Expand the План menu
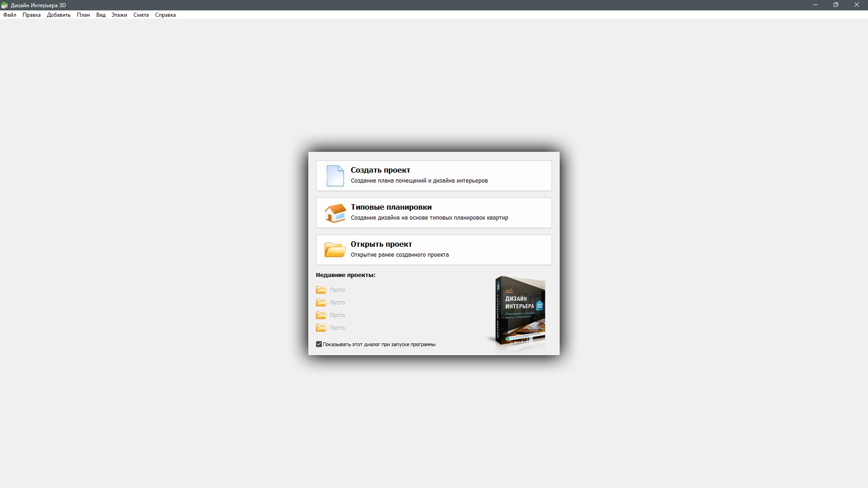 (x=83, y=15)
